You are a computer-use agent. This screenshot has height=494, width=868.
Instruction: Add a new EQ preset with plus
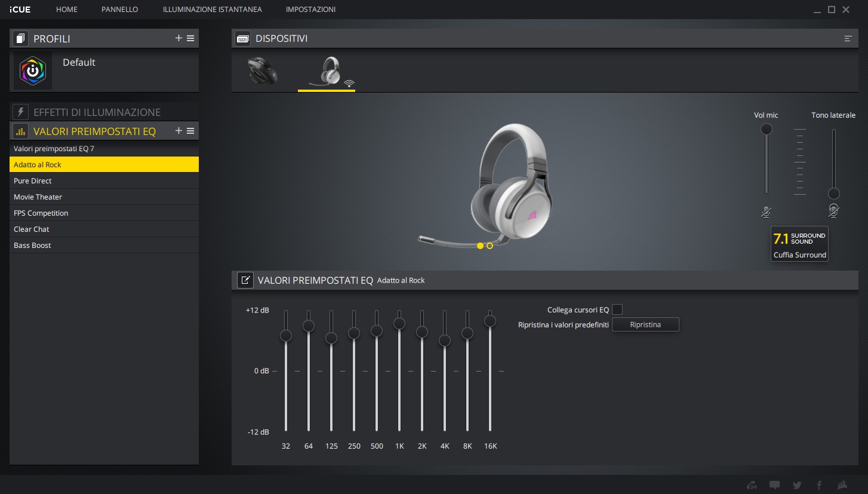tap(178, 131)
